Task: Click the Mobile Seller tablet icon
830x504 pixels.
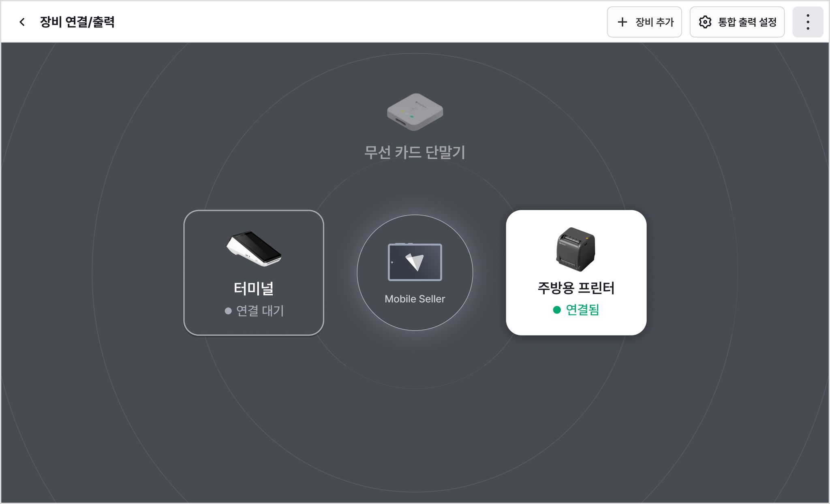Action: point(415,262)
